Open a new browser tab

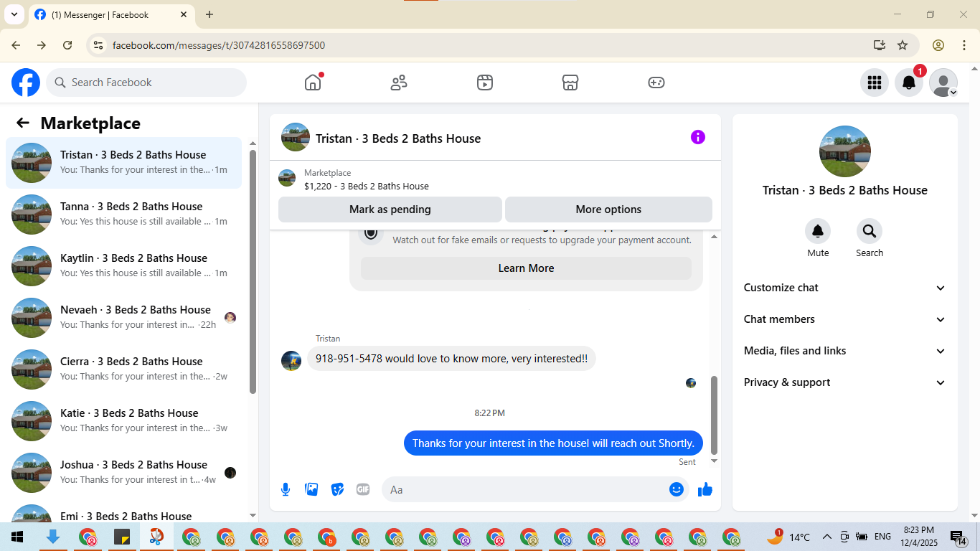click(x=209, y=14)
